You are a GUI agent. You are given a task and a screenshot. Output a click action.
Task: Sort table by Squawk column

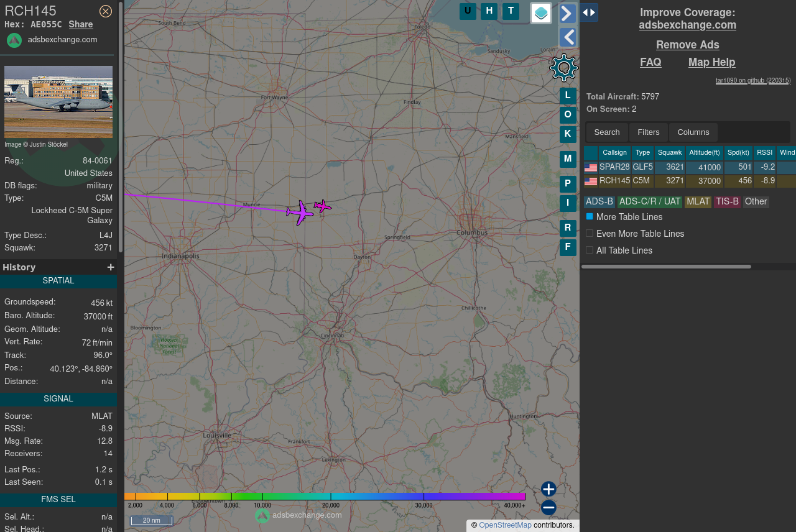click(x=670, y=153)
